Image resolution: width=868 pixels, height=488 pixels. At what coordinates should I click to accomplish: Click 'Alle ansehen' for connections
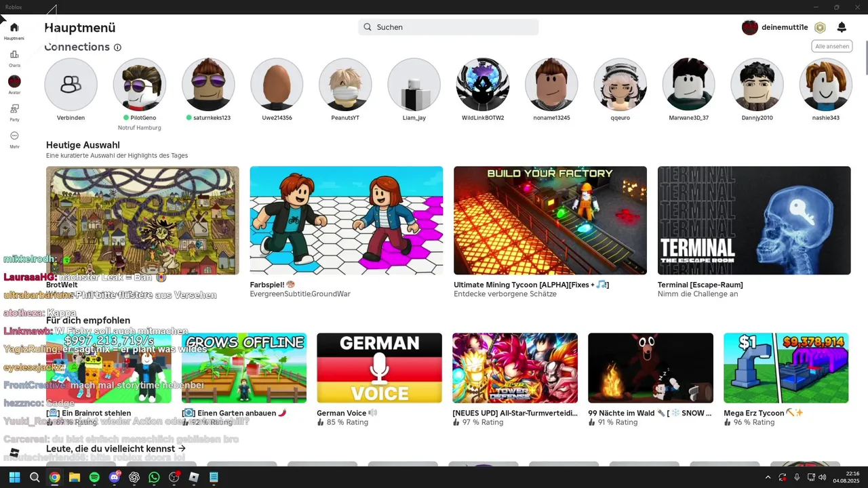click(x=832, y=46)
